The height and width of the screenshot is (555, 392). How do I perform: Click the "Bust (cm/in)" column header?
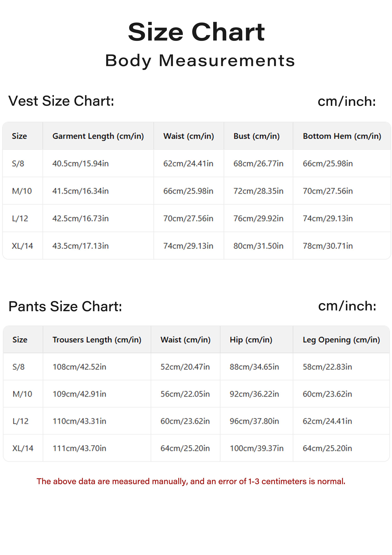tap(256, 136)
